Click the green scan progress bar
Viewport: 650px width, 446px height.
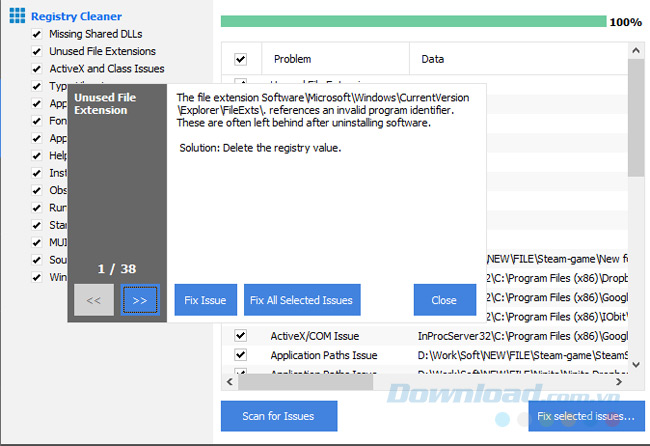[x=413, y=21]
